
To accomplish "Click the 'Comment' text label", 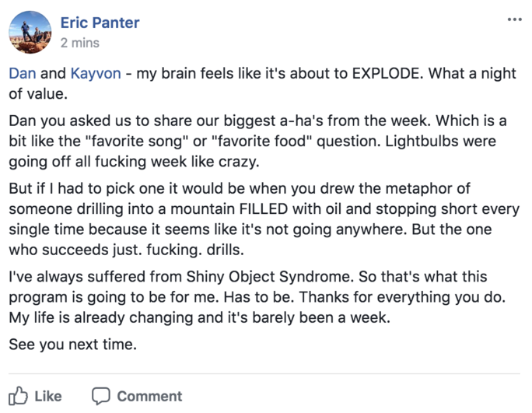I will point(149,397).
